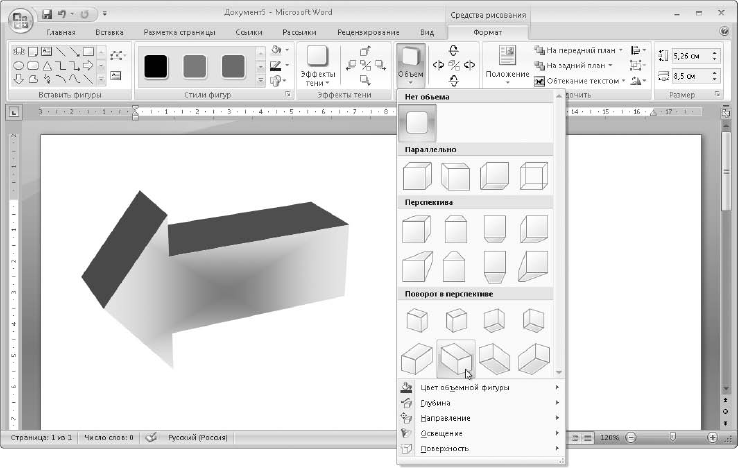Viewport: 738px width, 468px height.
Task: Nudge shadow right icon
Action: (380, 65)
